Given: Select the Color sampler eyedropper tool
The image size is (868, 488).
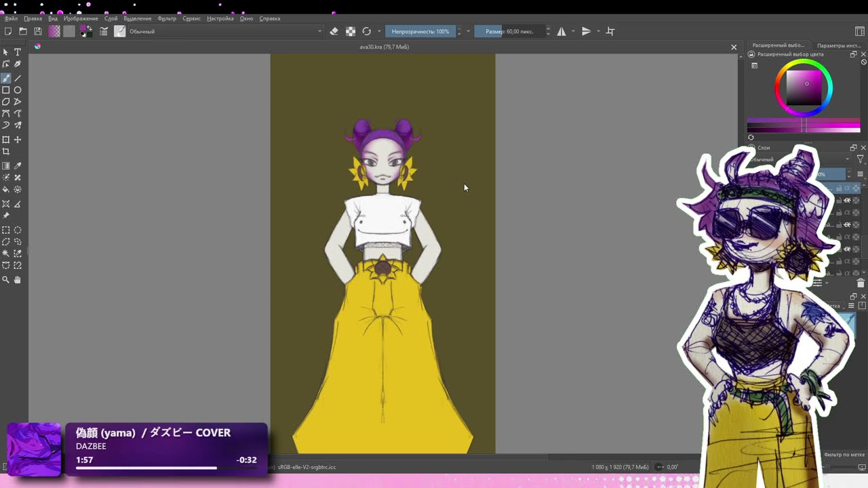Looking at the screenshot, I should click(x=18, y=166).
